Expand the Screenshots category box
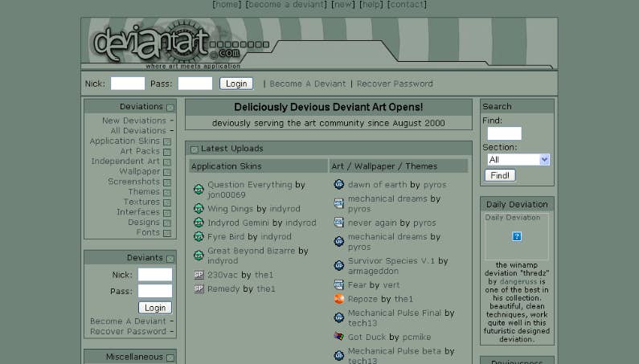The width and height of the screenshot is (639, 364). tap(167, 182)
